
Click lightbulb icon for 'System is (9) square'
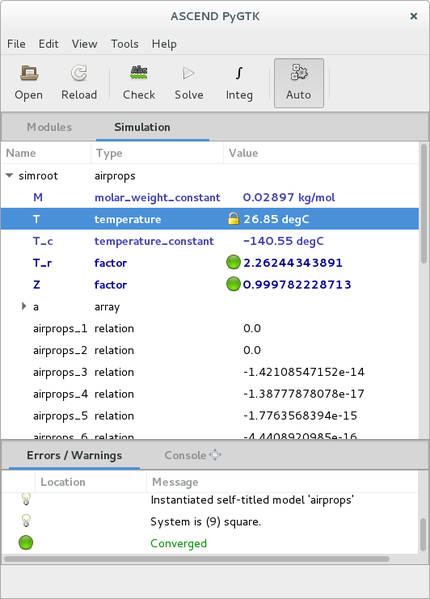click(x=26, y=521)
